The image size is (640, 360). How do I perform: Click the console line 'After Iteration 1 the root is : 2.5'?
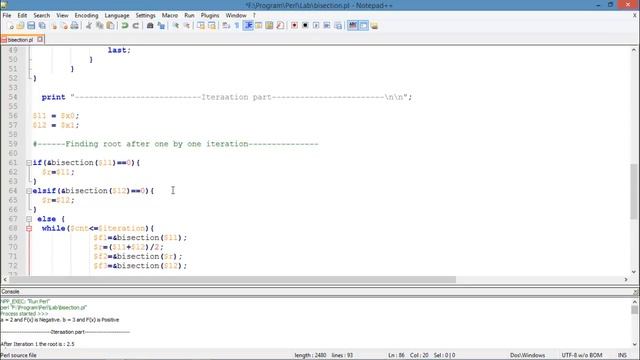(x=38, y=344)
